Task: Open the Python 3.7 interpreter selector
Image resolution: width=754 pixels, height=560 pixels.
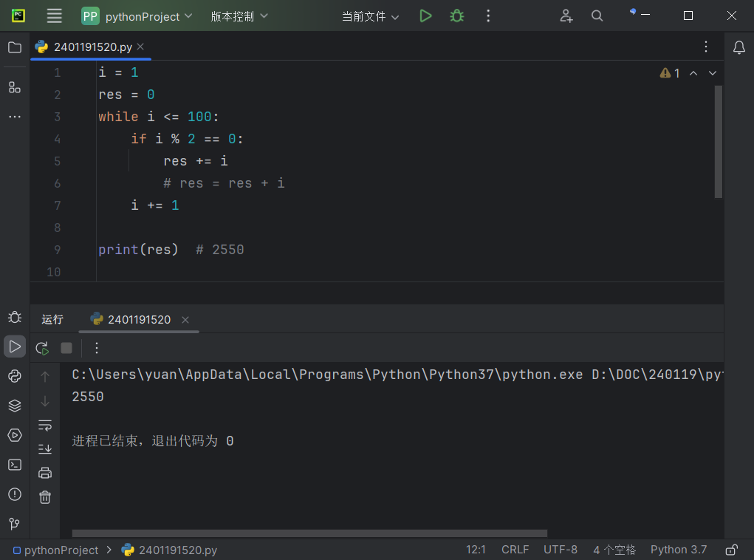Action: tap(679, 550)
